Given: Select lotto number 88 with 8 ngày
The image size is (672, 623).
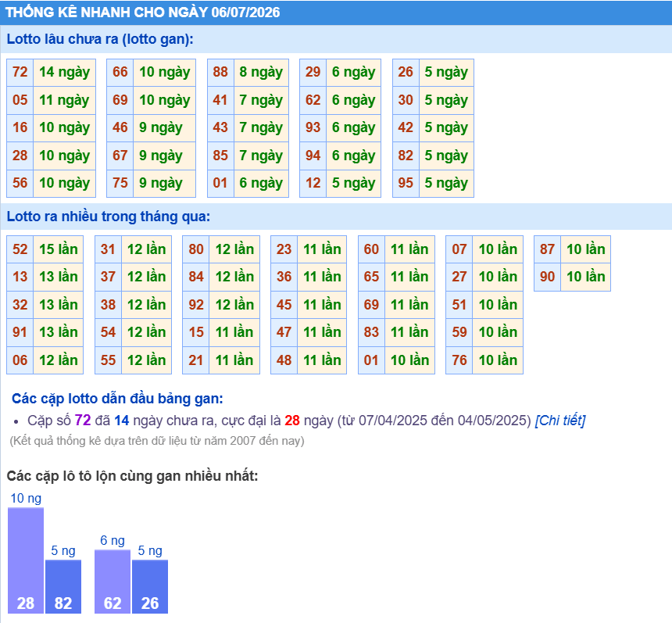Looking at the screenshot, I should [220, 72].
